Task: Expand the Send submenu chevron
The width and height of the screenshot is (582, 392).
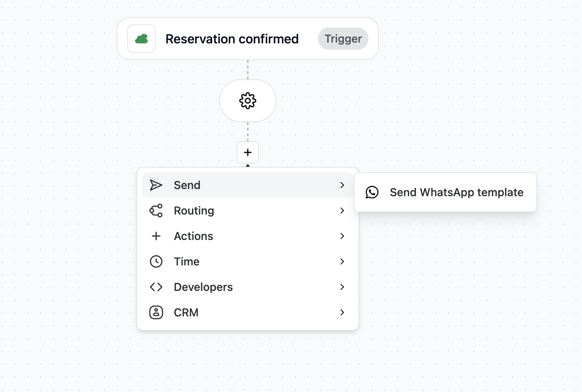Action: 342,185
